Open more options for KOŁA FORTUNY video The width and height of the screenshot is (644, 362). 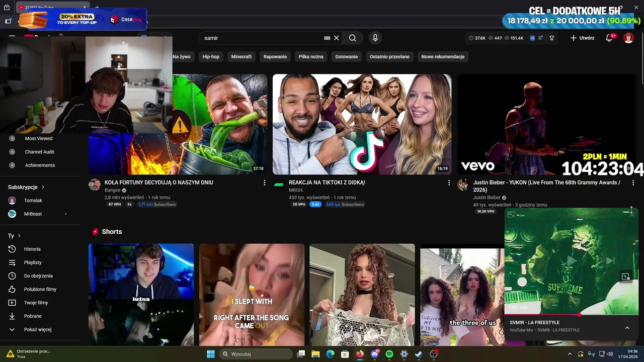click(265, 183)
